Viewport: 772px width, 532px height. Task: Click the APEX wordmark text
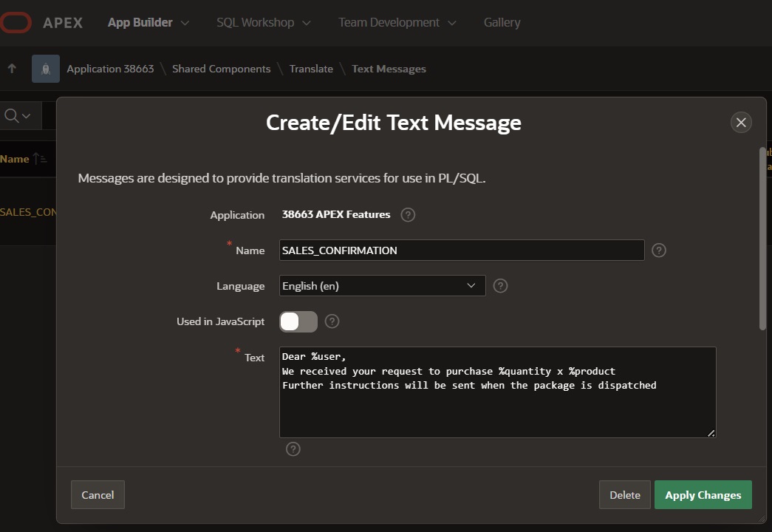click(63, 23)
